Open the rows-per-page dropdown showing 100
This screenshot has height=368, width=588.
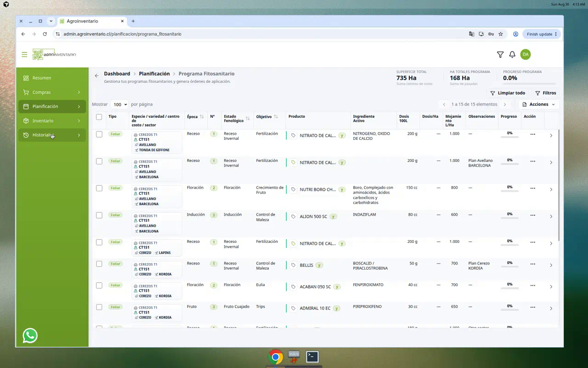(x=119, y=104)
